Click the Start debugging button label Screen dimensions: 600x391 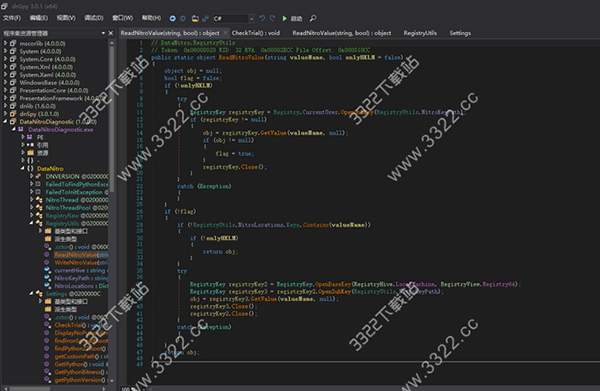coord(296,18)
